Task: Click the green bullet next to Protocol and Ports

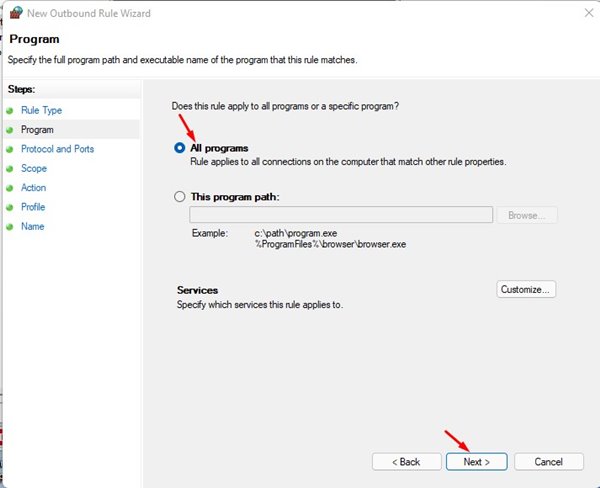Action: coord(10,149)
